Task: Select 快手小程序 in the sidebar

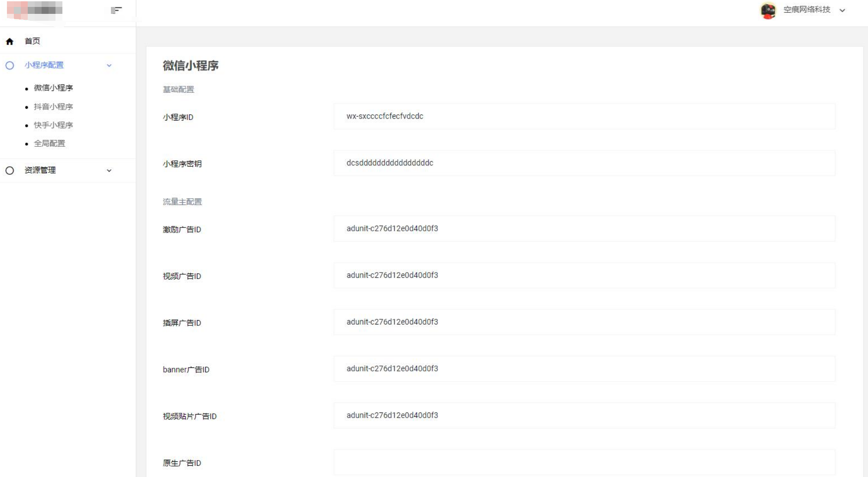Action: click(x=53, y=125)
